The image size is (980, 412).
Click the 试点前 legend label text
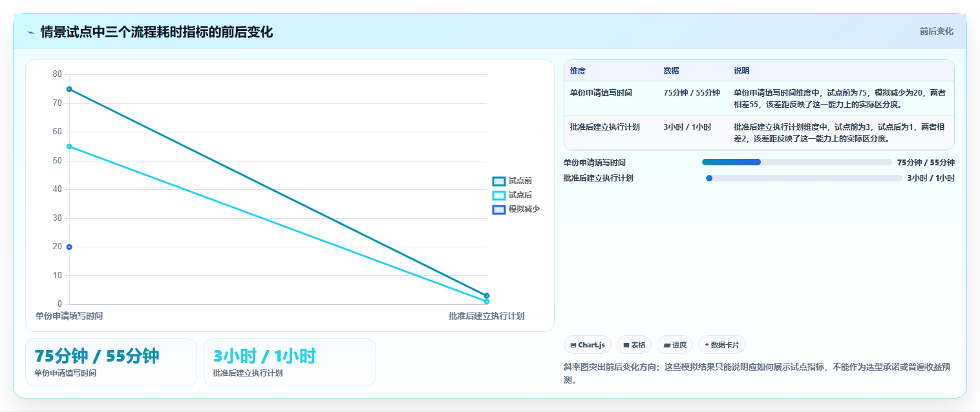pyautogui.click(x=520, y=181)
